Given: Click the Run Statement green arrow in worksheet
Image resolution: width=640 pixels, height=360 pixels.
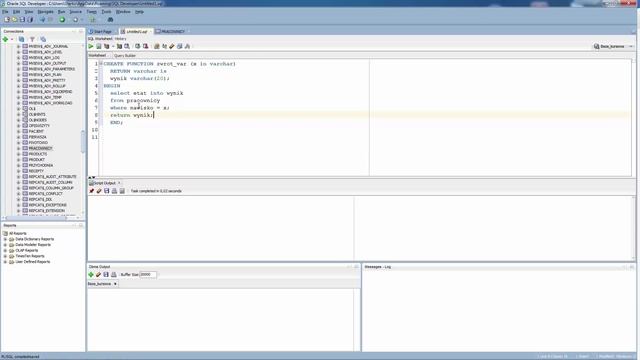Looking at the screenshot, I should (x=91, y=47).
